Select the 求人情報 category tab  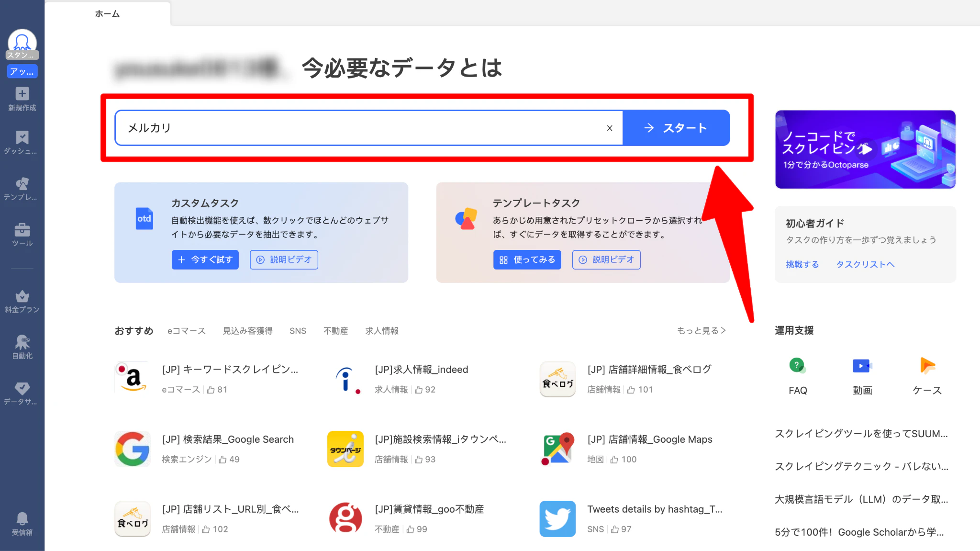tap(382, 331)
